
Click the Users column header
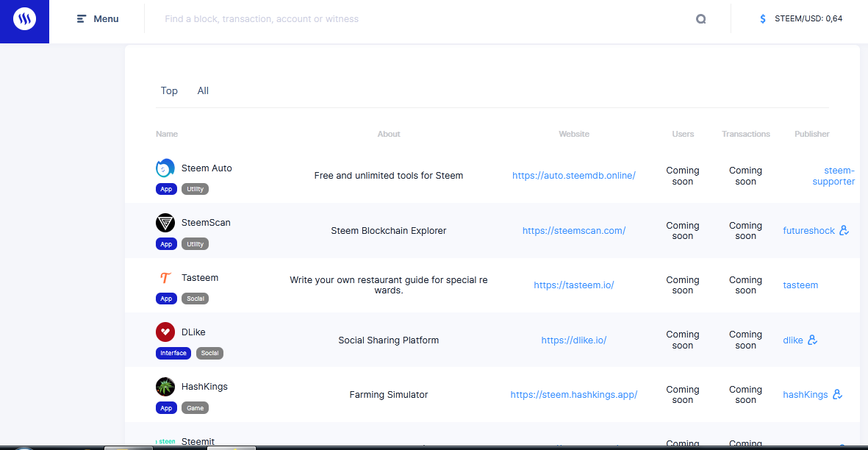pyautogui.click(x=683, y=134)
